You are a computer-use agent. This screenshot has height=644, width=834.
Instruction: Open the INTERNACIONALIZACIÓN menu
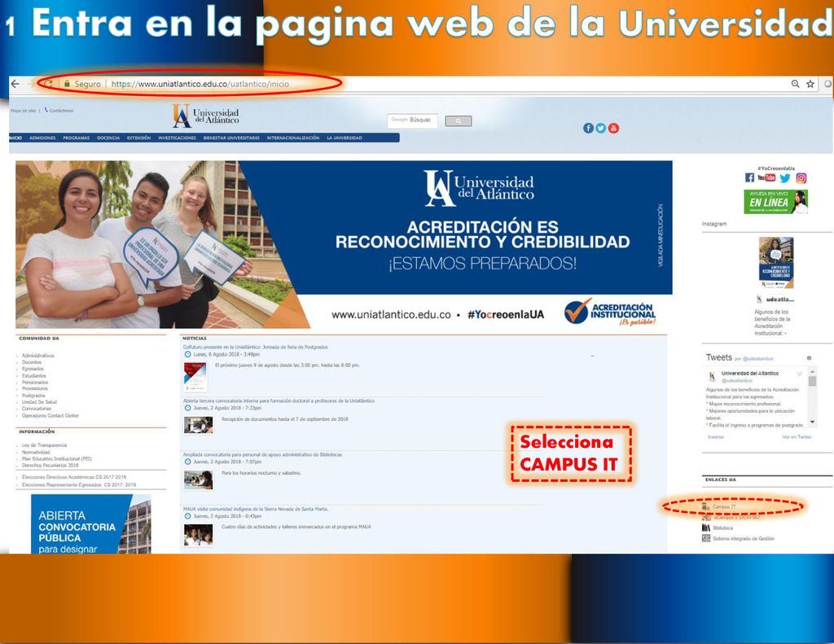[x=293, y=138]
